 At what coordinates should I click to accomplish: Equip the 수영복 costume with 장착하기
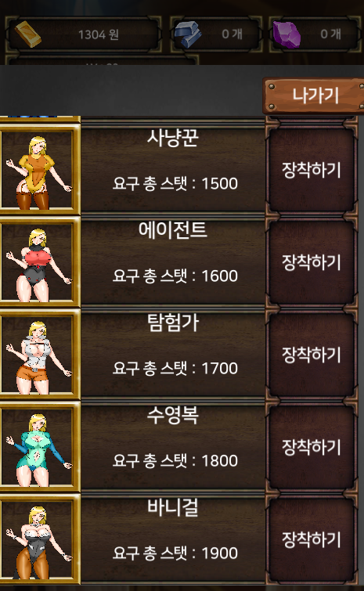312,447
